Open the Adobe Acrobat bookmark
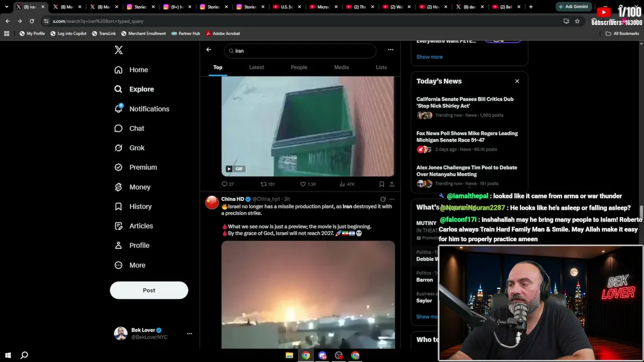Screen dimensions: 644x362 point(223,34)
